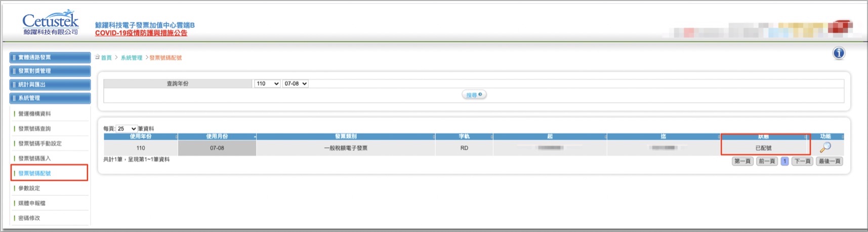
Task: Click the 系統管理 breadcrumb link
Action: click(x=132, y=58)
